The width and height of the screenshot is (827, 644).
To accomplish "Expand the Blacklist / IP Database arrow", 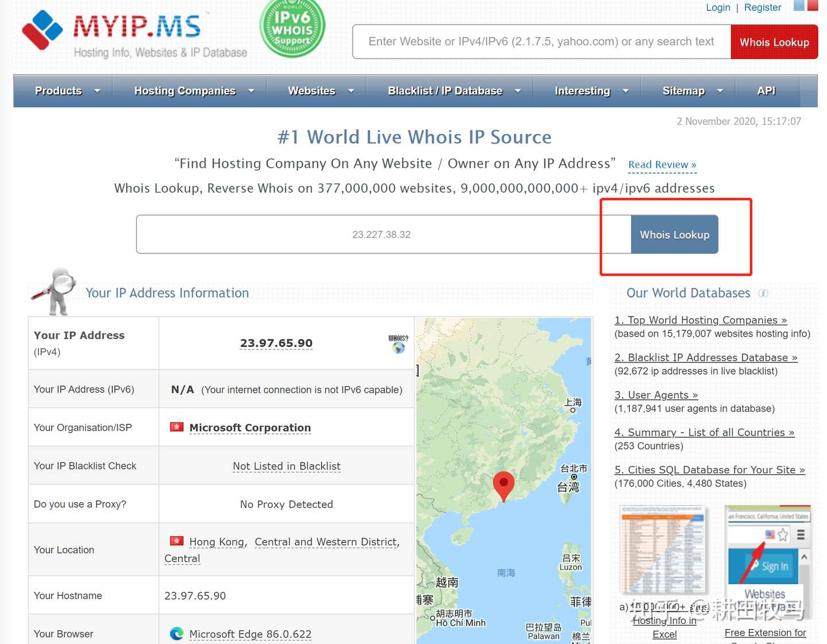I will [517, 91].
